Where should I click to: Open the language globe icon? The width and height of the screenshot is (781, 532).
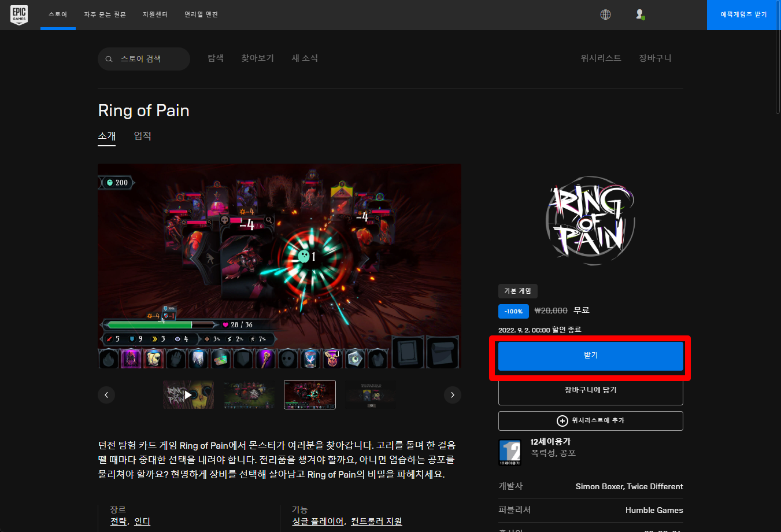pyautogui.click(x=605, y=14)
